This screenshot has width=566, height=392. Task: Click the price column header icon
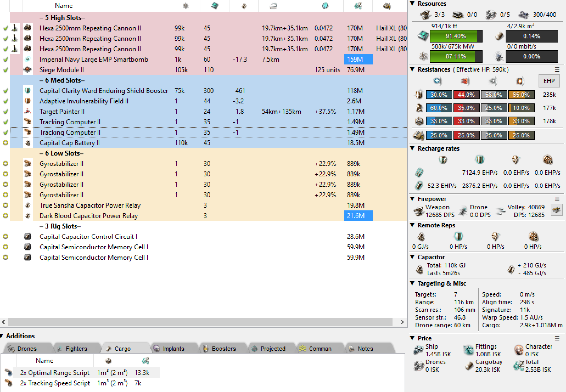pos(358,6)
